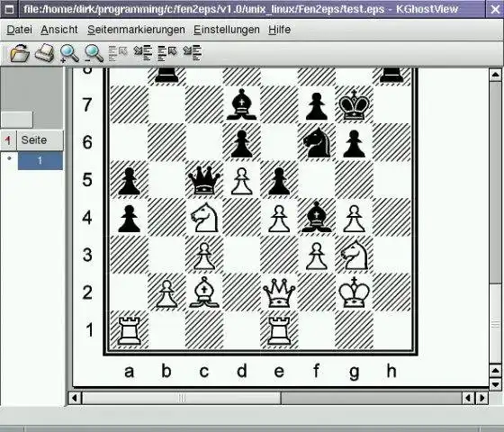504x432 pixels.
Task: Close the KGhostView window
Action: click(x=495, y=9)
